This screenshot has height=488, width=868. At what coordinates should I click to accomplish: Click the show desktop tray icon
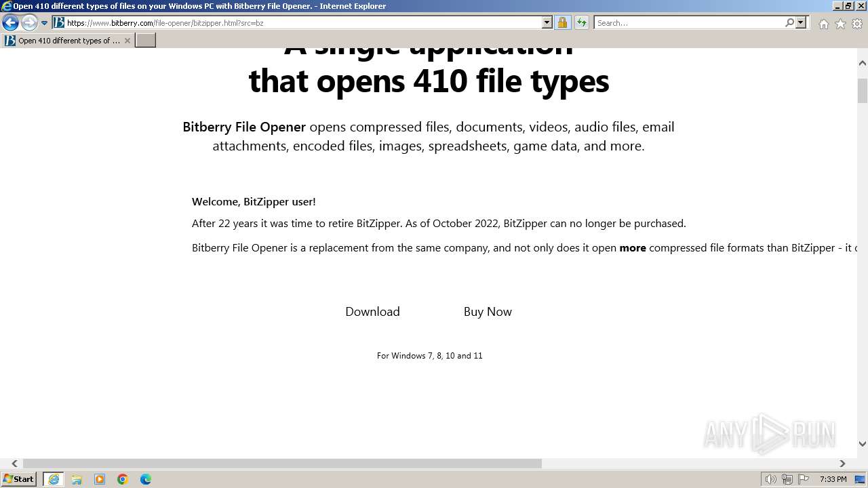[x=860, y=479]
